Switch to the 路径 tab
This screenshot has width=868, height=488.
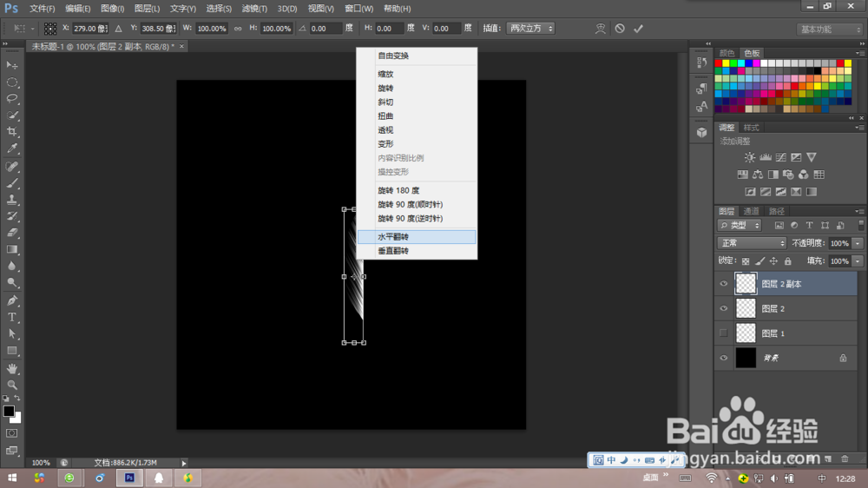(x=776, y=211)
